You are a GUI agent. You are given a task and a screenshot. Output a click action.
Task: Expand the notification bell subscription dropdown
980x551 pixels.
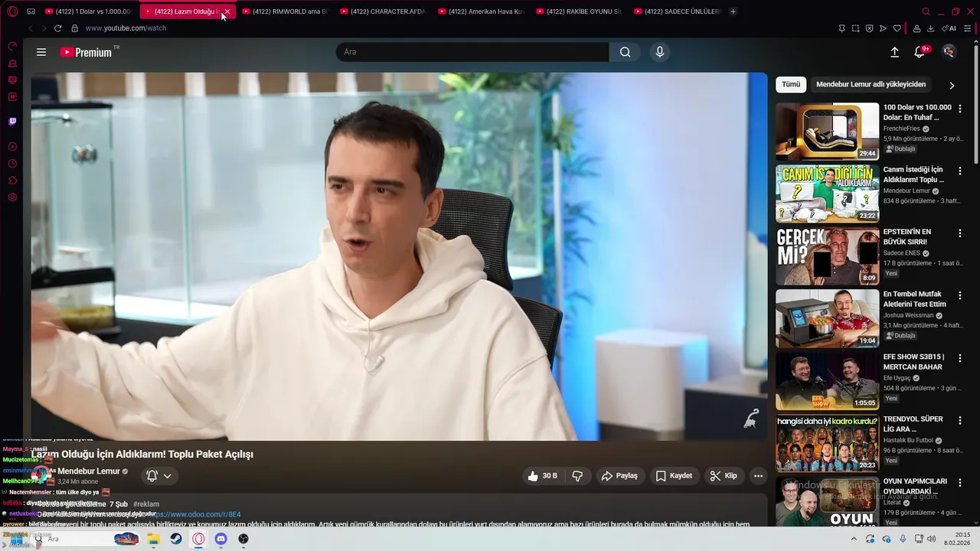(x=159, y=476)
